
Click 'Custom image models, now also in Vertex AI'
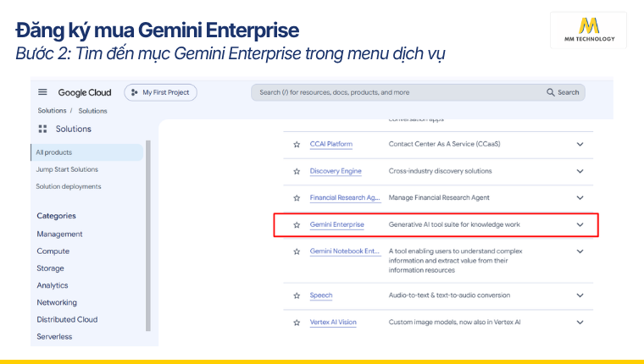pyautogui.click(x=455, y=323)
